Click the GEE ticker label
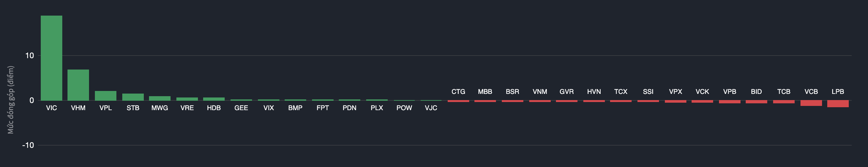 (241, 108)
